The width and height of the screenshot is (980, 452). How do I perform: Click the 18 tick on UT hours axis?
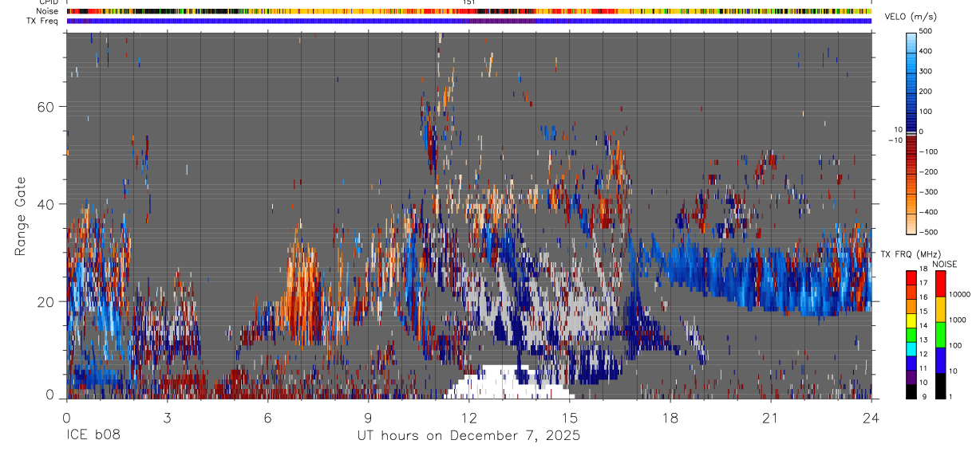click(670, 417)
